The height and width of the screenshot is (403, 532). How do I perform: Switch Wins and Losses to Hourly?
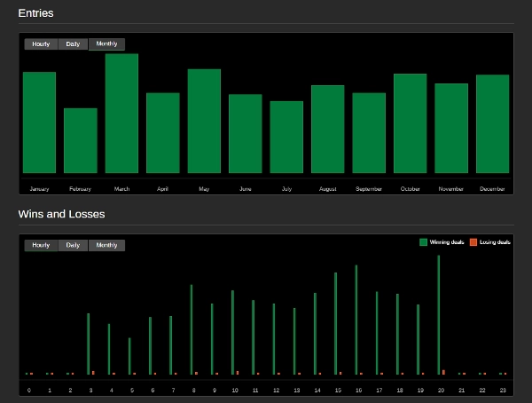[x=41, y=245]
